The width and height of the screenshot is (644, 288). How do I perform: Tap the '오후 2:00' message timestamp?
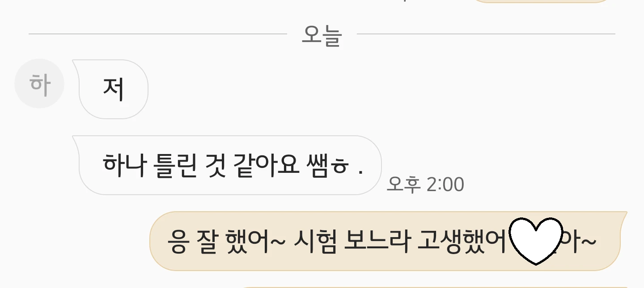tap(425, 184)
